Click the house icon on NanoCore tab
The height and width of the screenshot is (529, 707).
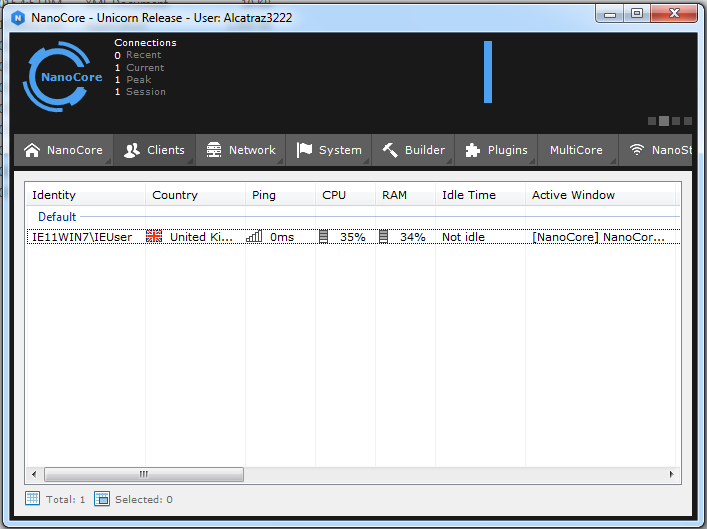(32, 150)
